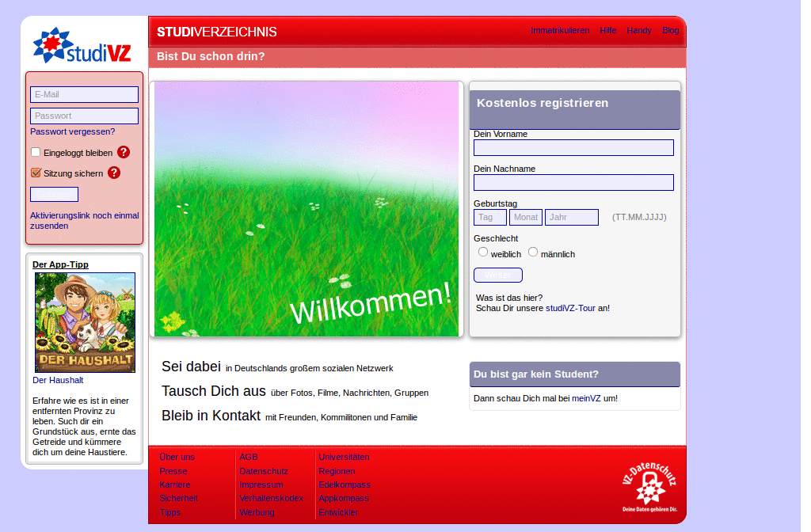
Task: Open Werbung footer link
Action: point(257,512)
